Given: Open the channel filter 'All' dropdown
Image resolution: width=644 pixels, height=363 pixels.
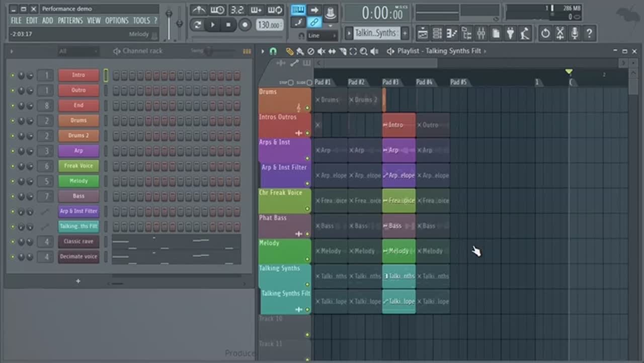Looking at the screenshot, I should click(x=78, y=51).
